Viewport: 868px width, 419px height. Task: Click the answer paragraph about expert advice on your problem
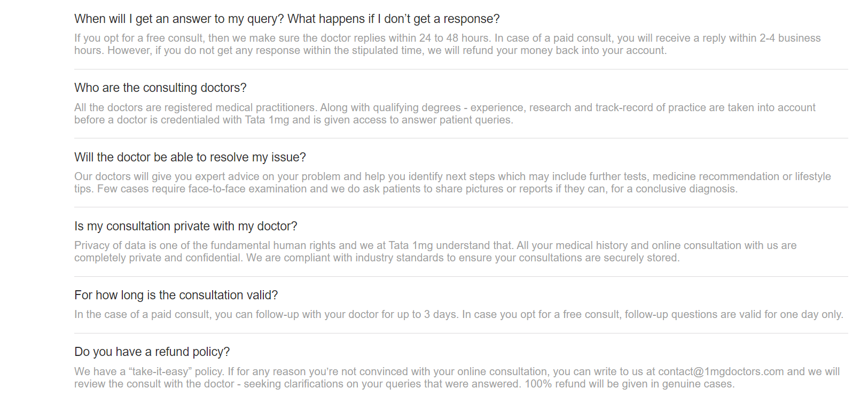point(452,183)
